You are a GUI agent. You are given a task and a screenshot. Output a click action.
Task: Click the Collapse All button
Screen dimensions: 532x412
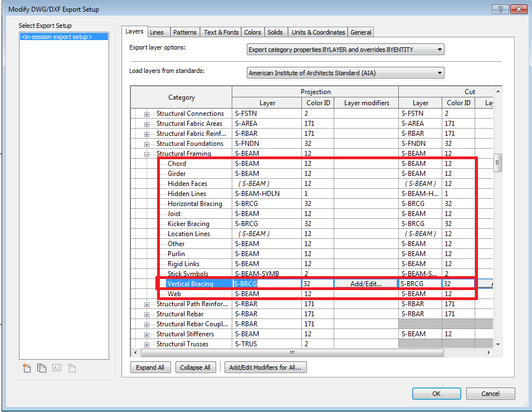[196, 367]
